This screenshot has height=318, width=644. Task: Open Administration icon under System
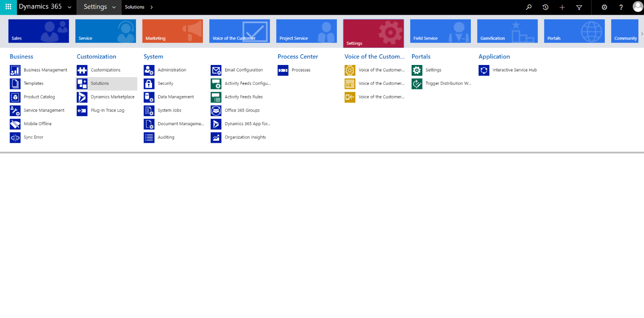(x=149, y=70)
